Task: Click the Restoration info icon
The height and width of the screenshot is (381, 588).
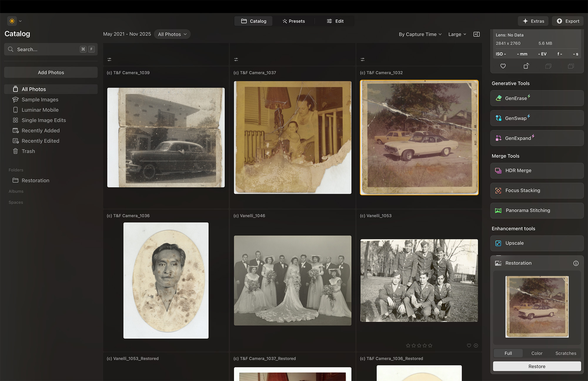Action: 576,263
